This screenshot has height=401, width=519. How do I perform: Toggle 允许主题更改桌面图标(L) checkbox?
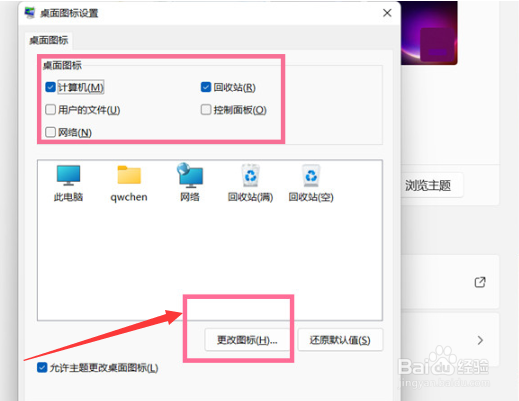pyautogui.click(x=42, y=368)
